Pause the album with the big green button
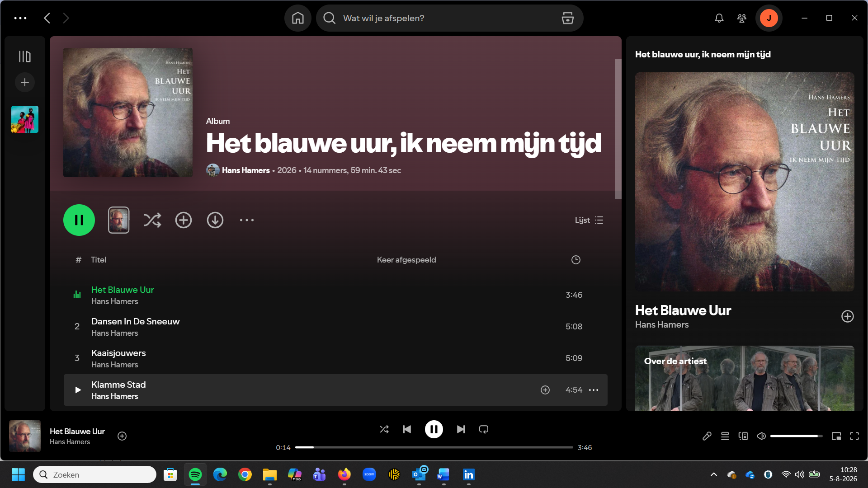The width and height of the screenshot is (868, 488). click(x=79, y=220)
